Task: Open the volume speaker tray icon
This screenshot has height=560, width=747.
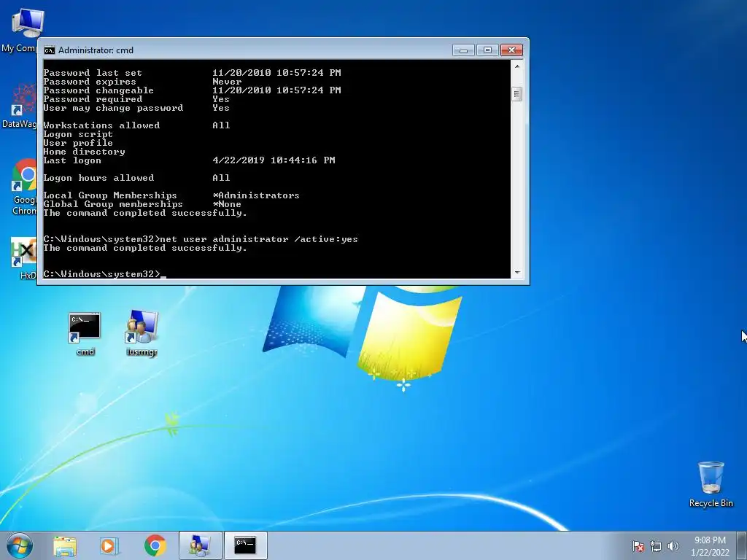Action: pos(673,546)
